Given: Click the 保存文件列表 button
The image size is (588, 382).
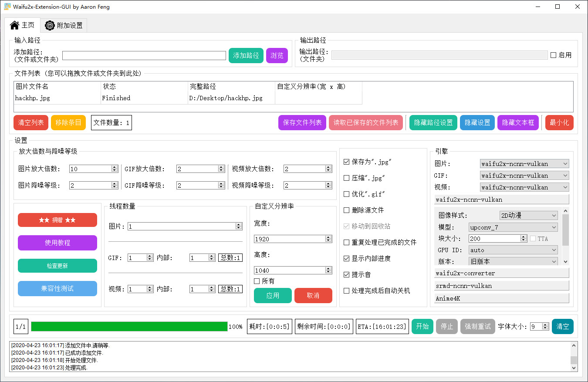Looking at the screenshot, I should 302,122.
